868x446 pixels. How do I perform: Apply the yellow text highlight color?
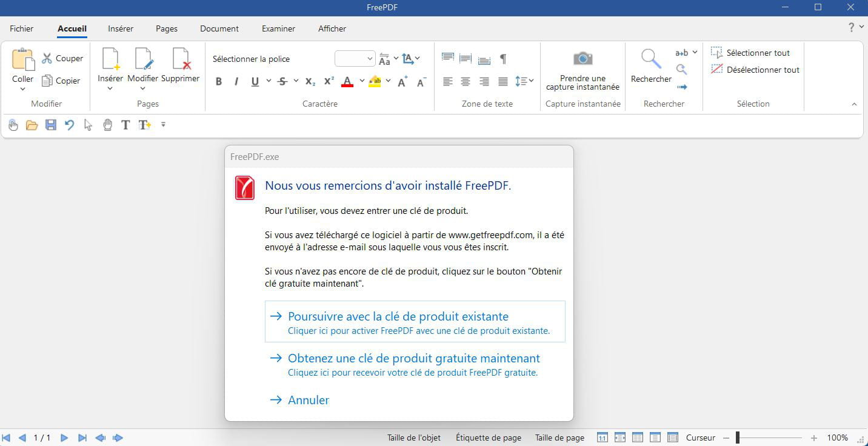[x=375, y=81]
